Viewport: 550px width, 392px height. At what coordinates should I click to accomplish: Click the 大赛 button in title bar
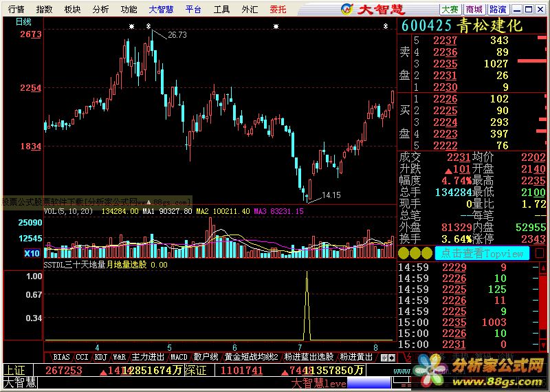tap(450, 10)
